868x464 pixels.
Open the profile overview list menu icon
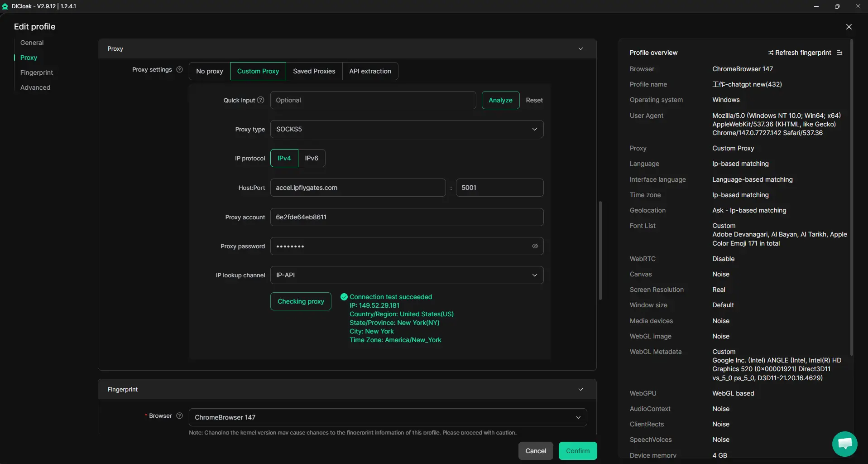click(x=839, y=53)
